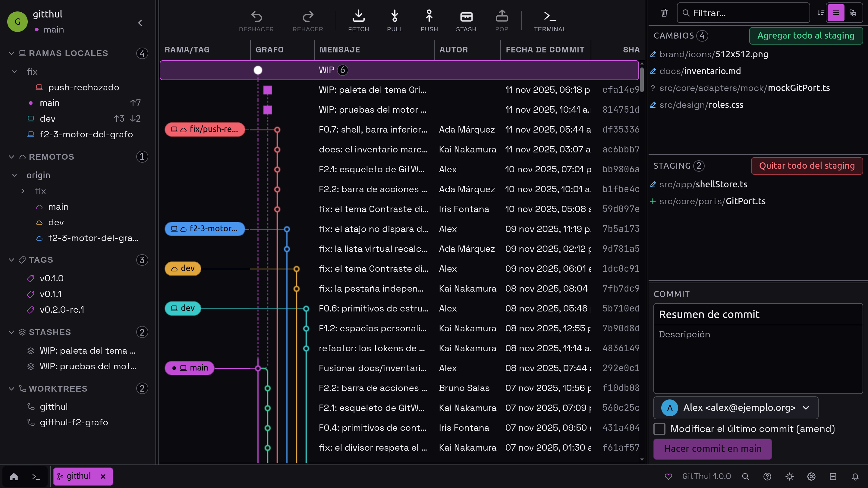Pop stash with the Pop icon
The width and height of the screenshot is (868, 488).
(x=502, y=16)
